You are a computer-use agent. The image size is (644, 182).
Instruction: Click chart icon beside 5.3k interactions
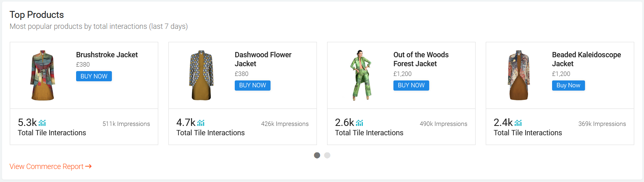(42, 123)
